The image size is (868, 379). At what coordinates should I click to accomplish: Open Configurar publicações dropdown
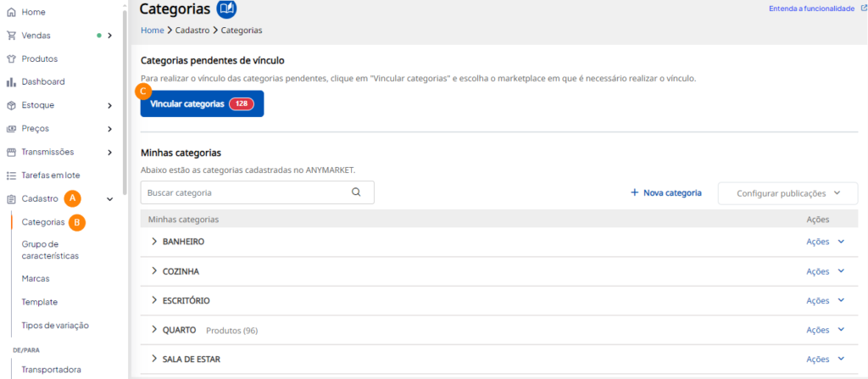(787, 193)
